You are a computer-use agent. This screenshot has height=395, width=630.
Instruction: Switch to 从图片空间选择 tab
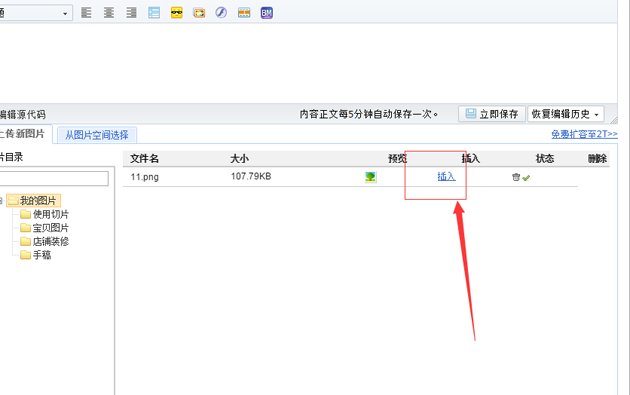pyautogui.click(x=97, y=135)
